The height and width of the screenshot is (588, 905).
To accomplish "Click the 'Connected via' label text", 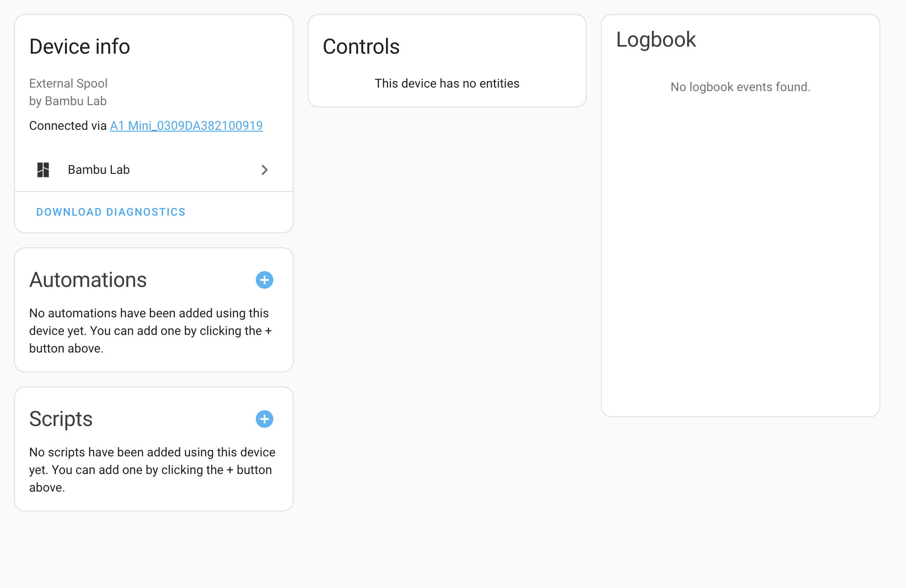I will (x=67, y=125).
